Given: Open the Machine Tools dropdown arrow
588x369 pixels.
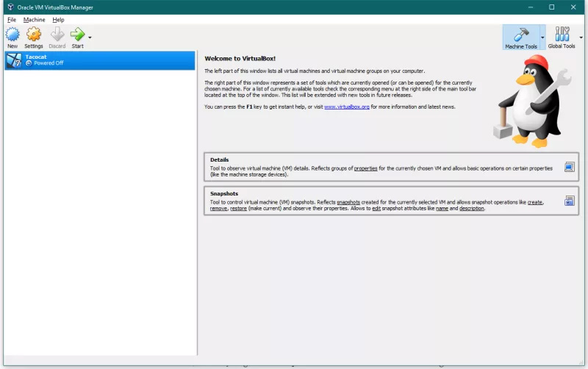Looking at the screenshot, I should tap(542, 37).
